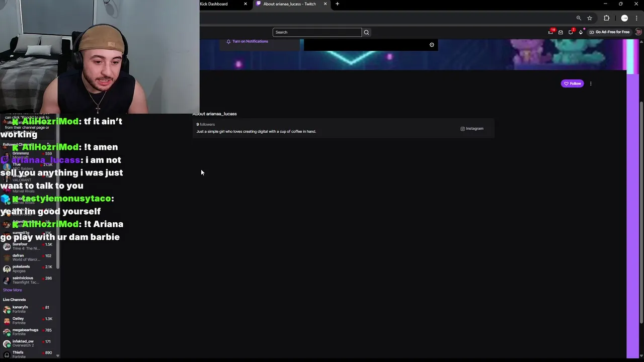644x362 pixels.
Task: Click the 'About arianaa_lucass' heading
Action: pyautogui.click(x=214, y=114)
